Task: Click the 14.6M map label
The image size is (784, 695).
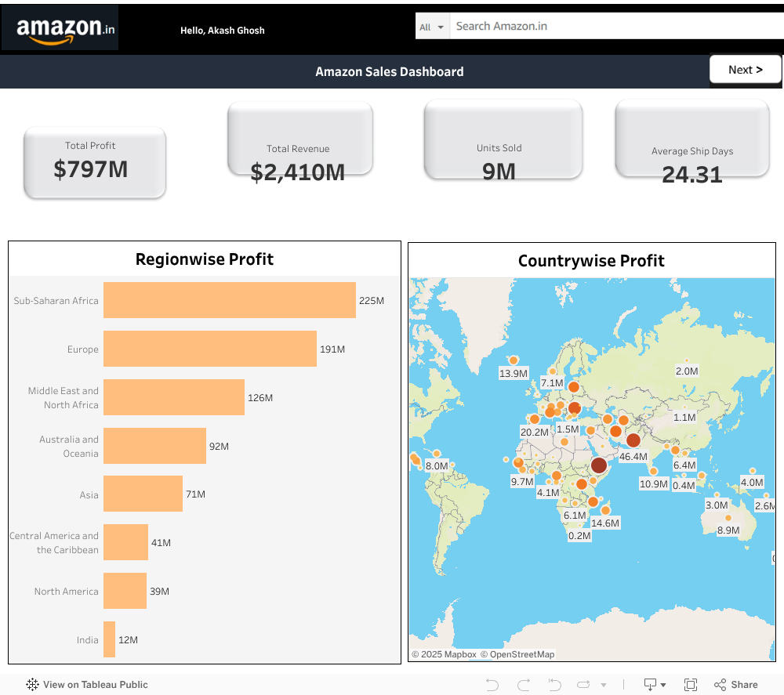Action: pyautogui.click(x=605, y=523)
